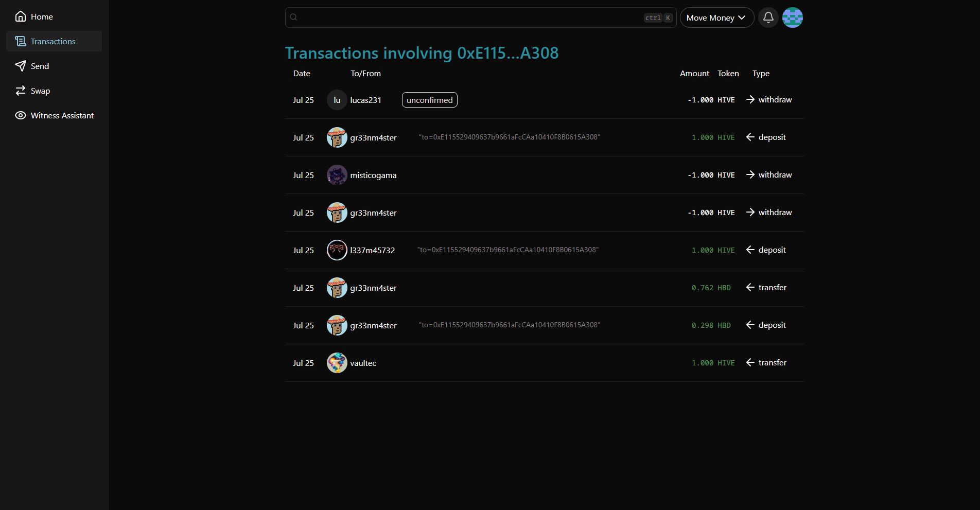Click the lucas231 initials avatar
This screenshot has height=510, width=980.
pos(337,100)
